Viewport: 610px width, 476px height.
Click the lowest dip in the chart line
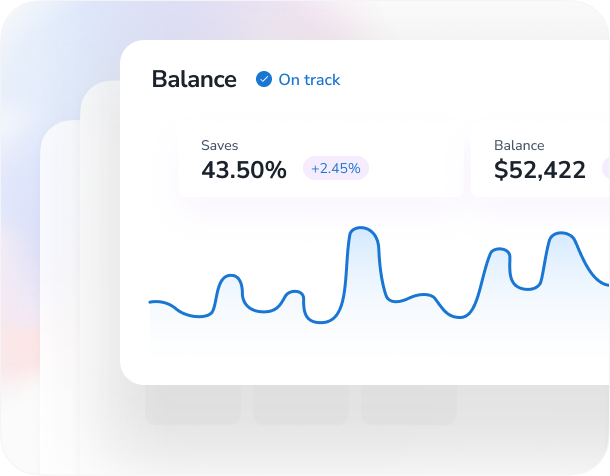322,322
